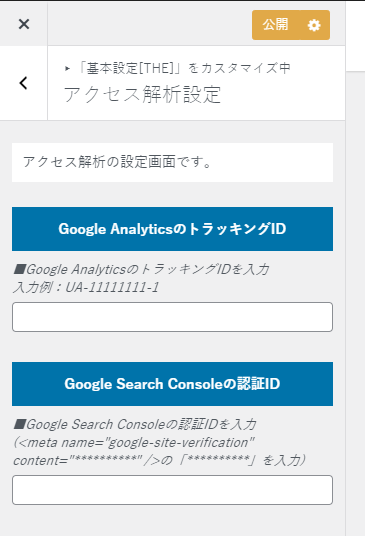Click the Google Search Consoleの認証ID header bar
This screenshot has width=365, height=536.
point(172,384)
